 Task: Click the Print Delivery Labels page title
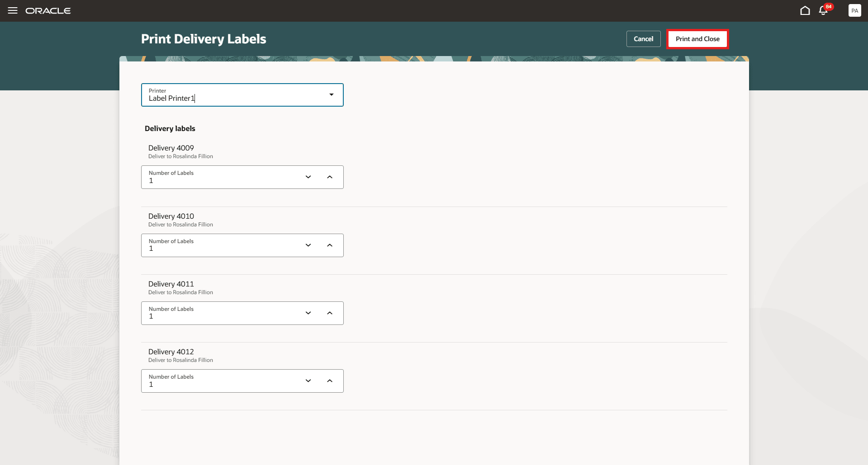coord(204,39)
